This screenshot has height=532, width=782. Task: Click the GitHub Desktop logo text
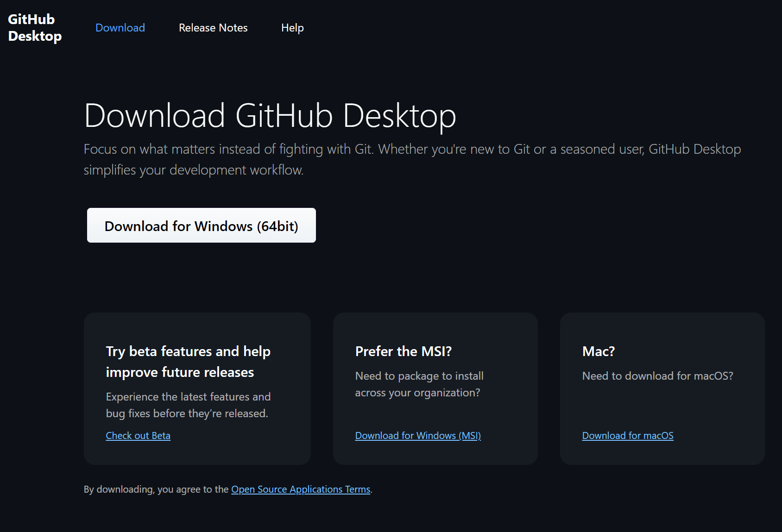pyautogui.click(x=35, y=28)
